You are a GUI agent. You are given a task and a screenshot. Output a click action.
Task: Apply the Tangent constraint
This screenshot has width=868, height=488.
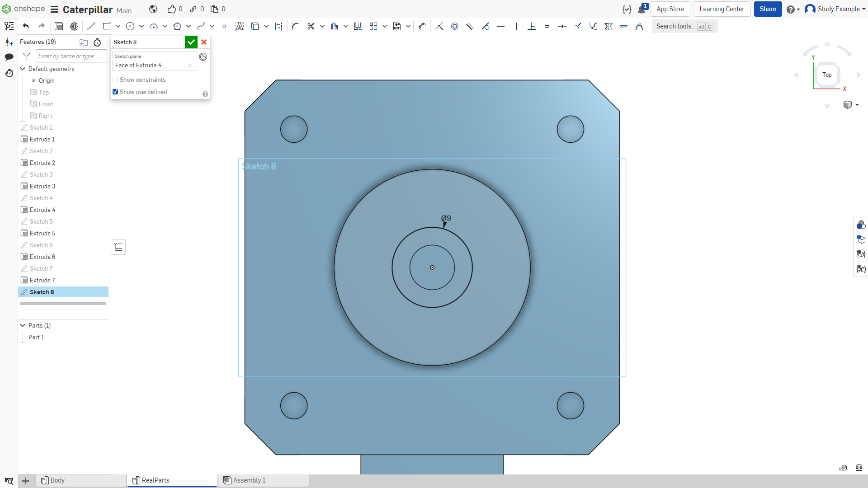(486, 26)
